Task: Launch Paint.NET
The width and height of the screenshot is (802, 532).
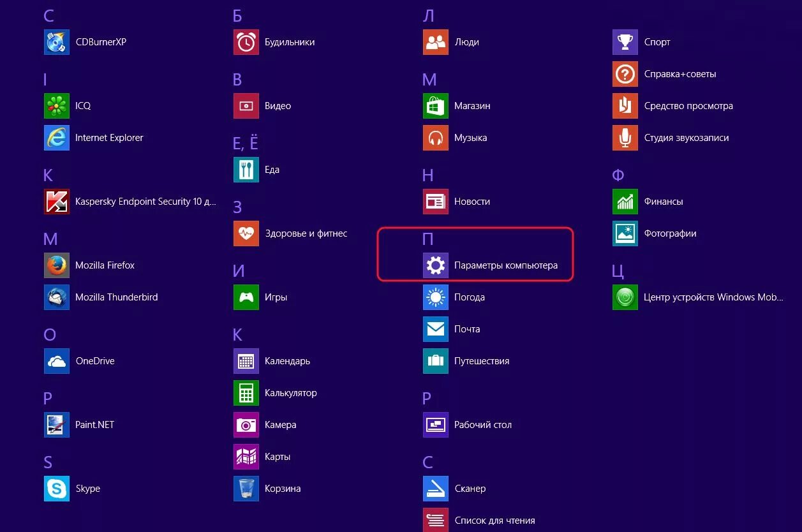Action: click(x=57, y=425)
